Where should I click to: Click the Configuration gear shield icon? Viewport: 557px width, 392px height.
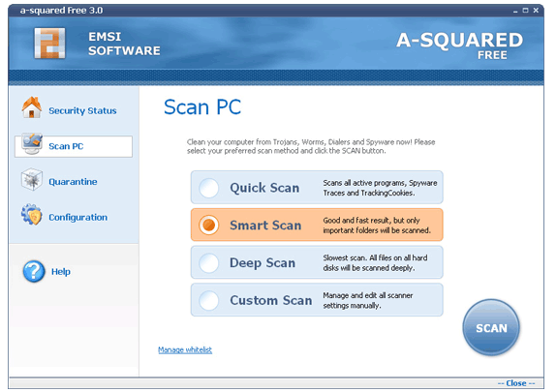(31, 215)
